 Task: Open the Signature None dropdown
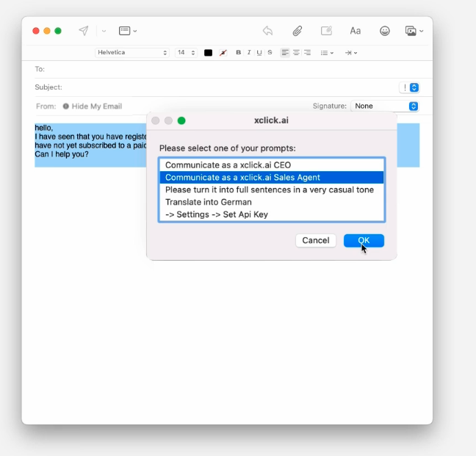pyautogui.click(x=385, y=106)
